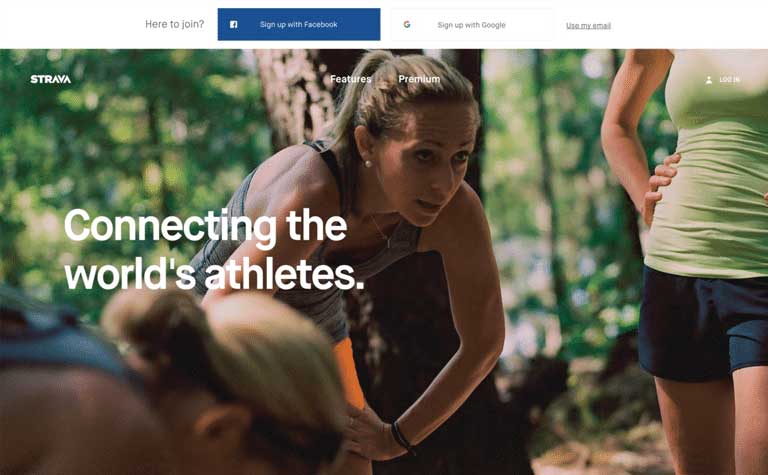This screenshot has height=475, width=768.
Task: Click the Sign up with Facebook button
Action: pos(299,24)
